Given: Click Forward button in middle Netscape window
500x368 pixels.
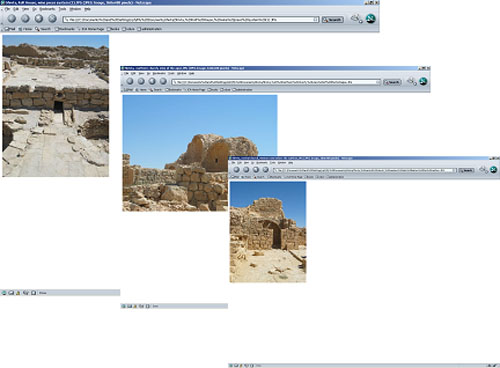Looking at the screenshot, I should coord(141,81).
